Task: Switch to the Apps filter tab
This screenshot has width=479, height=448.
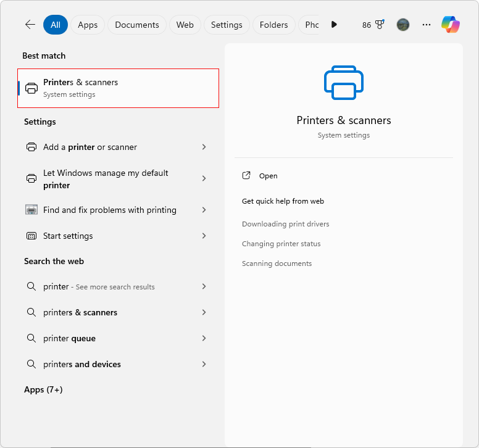Action: (88, 25)
